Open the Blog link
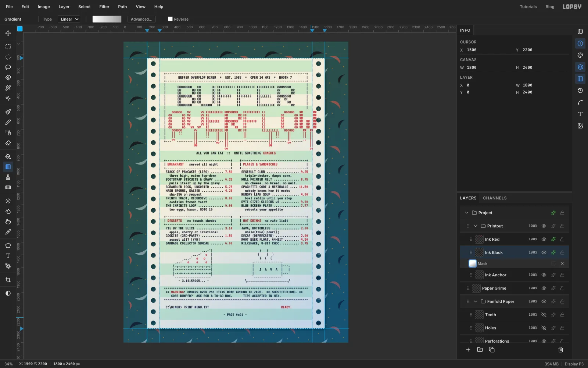This screenshot has width=588, height=368. pos(550,7)
